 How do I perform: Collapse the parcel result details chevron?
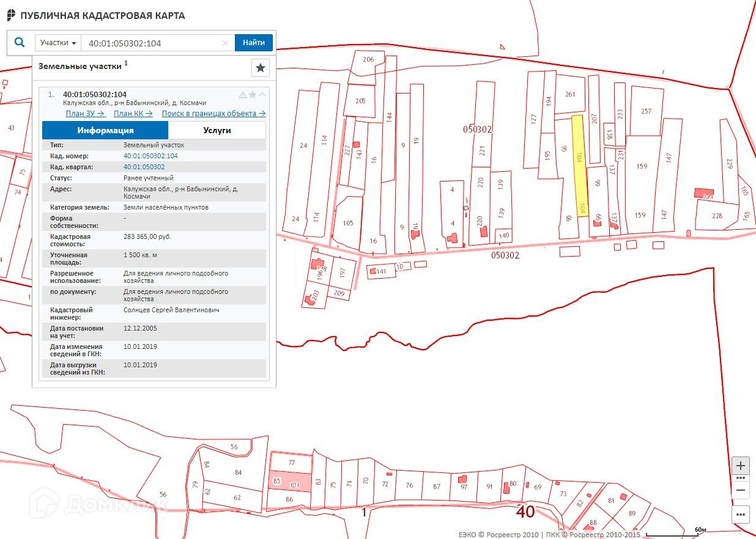[x=262, y=95]
